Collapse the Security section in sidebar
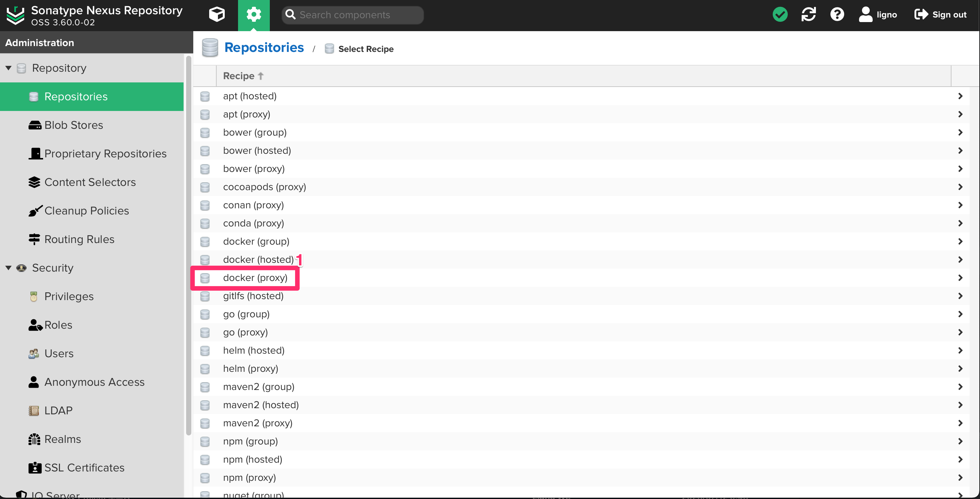 click(9, 268)
